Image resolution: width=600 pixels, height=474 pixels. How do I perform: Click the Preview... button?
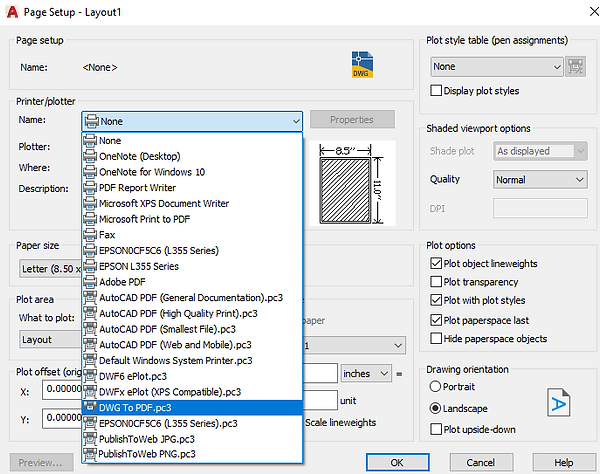pyautogui.click(x=41, y=462)
